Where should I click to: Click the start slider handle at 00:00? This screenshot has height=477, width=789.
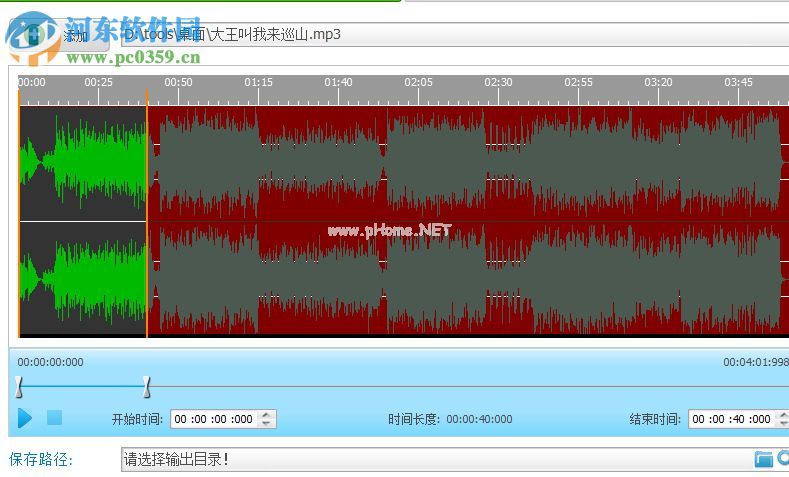coord(19,386)
